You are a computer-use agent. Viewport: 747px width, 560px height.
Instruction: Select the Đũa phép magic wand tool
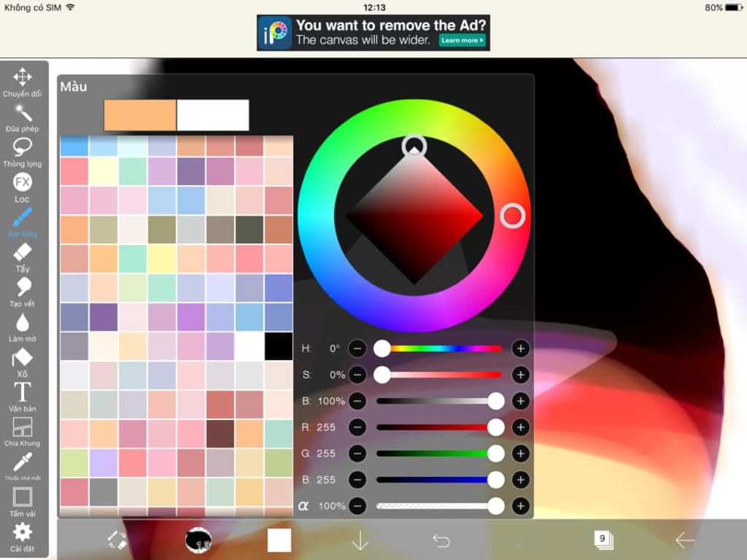23,117
